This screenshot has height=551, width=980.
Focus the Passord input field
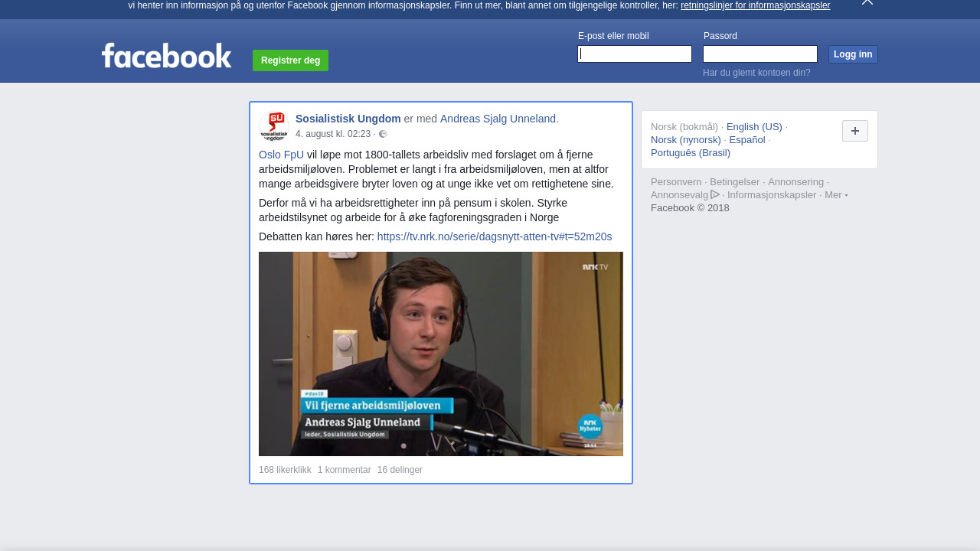click(760, 54)
